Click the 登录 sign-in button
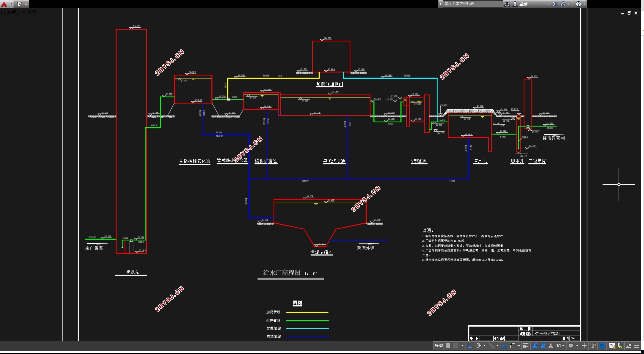The image size is (644, 354). 523,4
